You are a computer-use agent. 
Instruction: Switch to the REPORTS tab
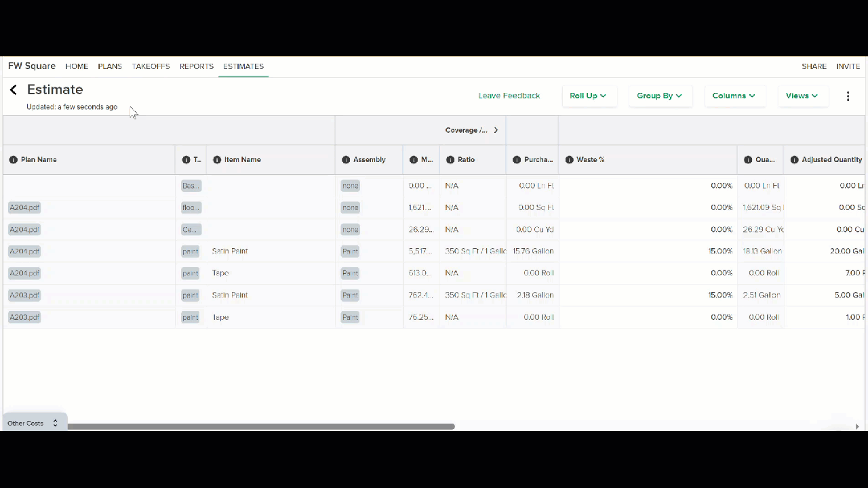[197, 66]
